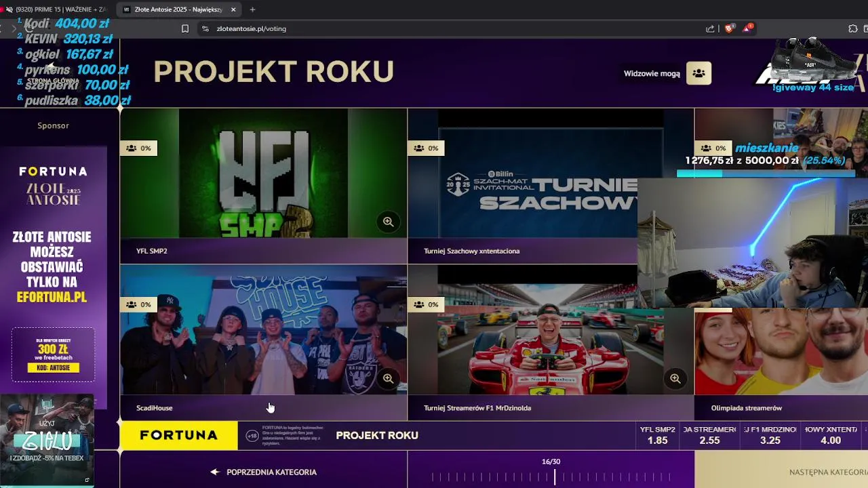Pick the Turniej Streamerów F1 MrDzinolda card

pyautogui.click(x=551, y=343)
